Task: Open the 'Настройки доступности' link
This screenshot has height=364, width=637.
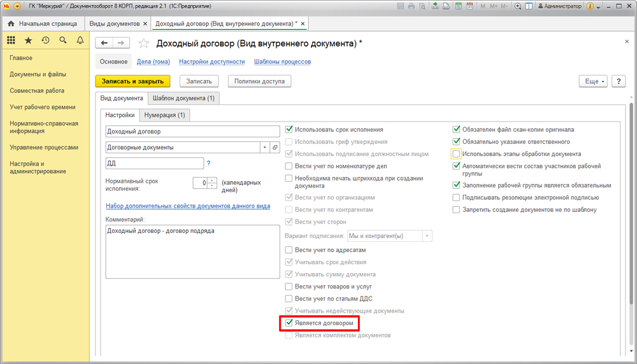Action: click(211, 62)
